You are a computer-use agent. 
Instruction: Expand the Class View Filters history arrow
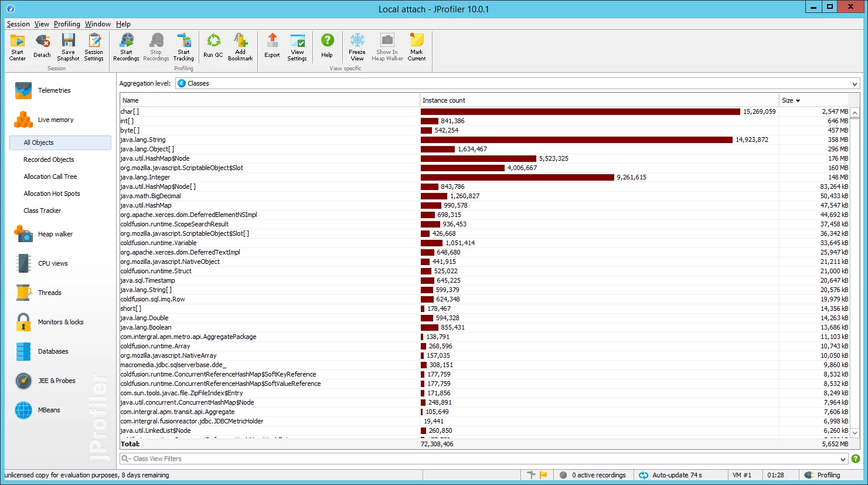(843, 459)
